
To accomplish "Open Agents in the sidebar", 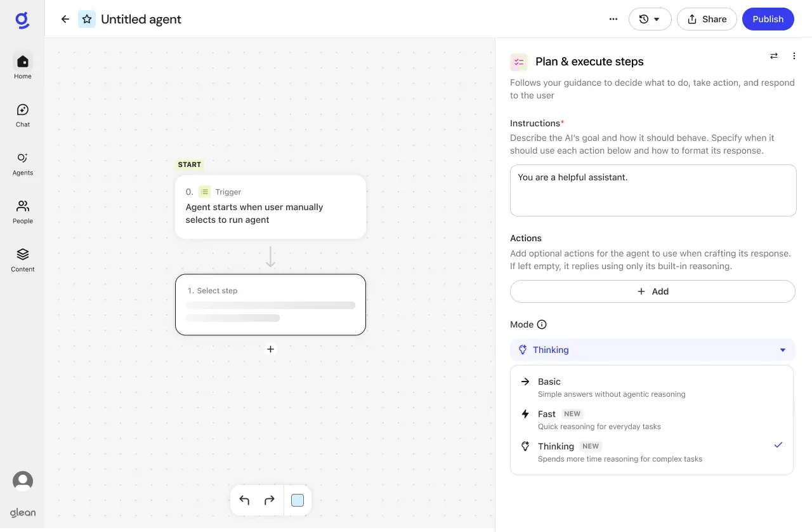I will [x=23, y=163].
